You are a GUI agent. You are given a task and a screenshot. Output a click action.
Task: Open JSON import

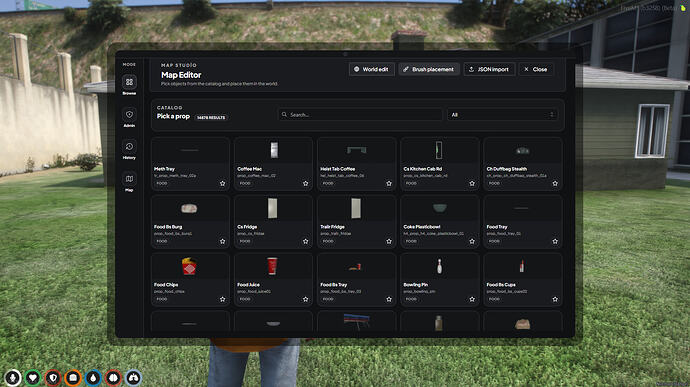(x=489, y=69)
